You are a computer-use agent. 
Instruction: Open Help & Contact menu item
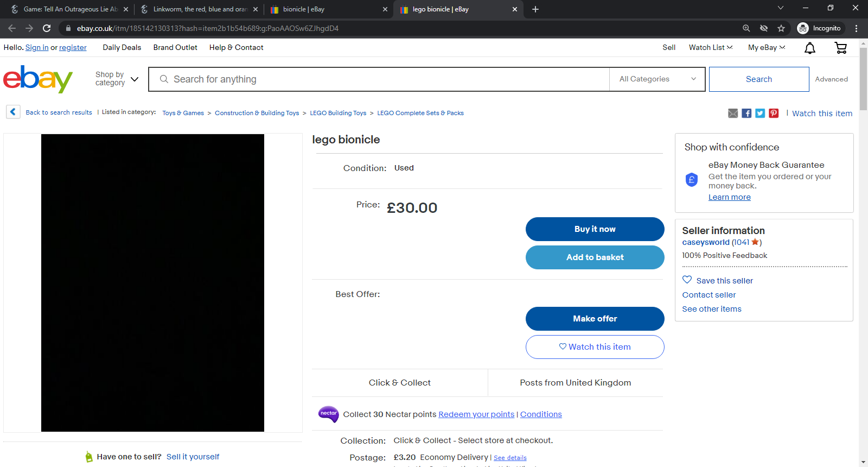[x=237, y=48]
